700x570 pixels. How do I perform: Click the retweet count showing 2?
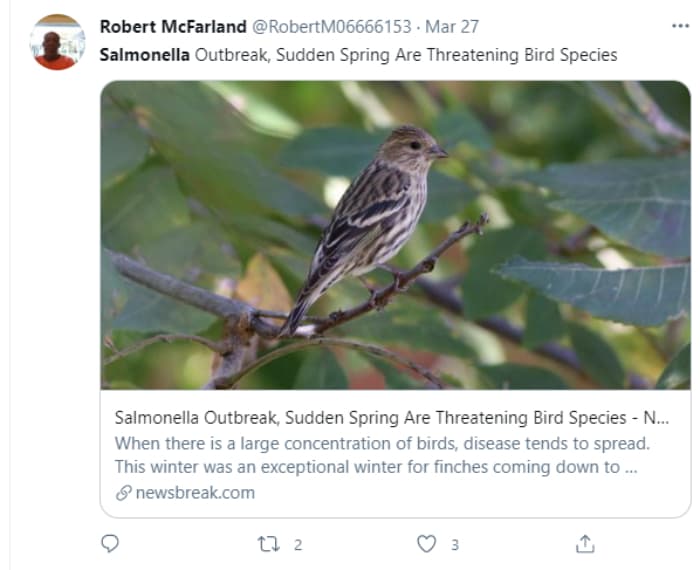coord(297,545)
